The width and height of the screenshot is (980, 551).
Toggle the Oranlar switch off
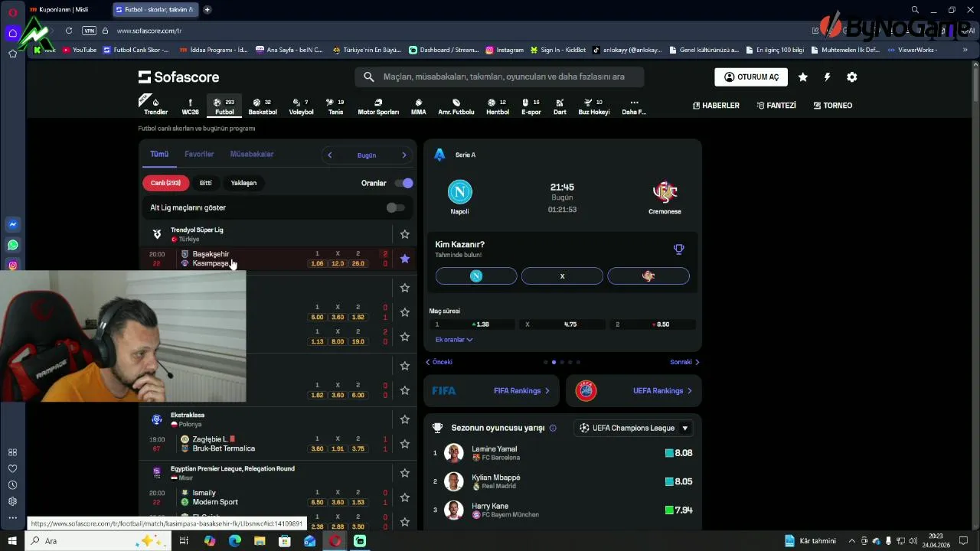403,183
